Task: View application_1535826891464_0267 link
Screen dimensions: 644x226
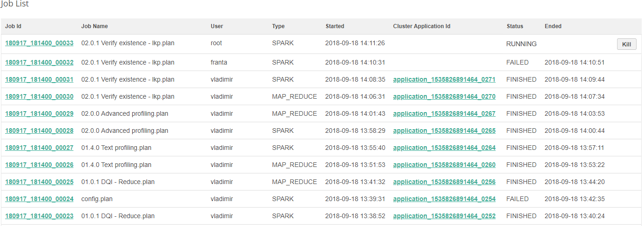Action: [444, 113]
